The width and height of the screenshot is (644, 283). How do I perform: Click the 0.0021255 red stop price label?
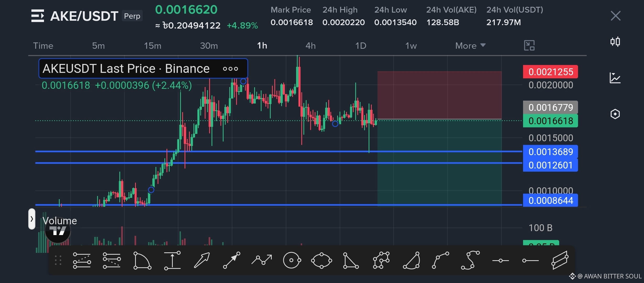coord(551,72)
